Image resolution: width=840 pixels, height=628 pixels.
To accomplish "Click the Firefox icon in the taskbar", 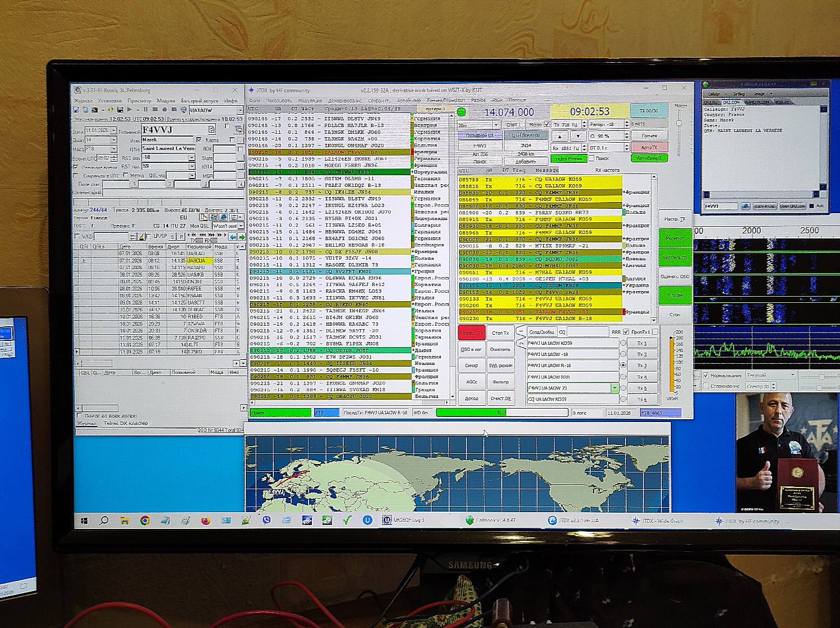I will (206, 521).
